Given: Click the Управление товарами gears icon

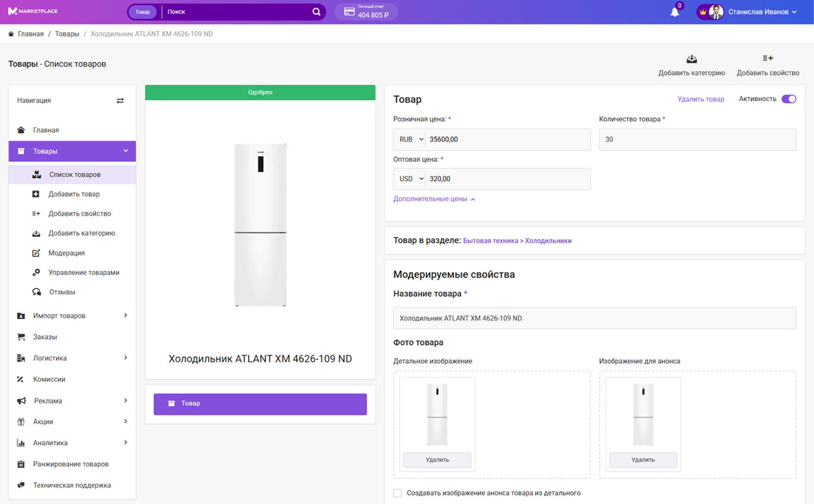Looking at the screenshot, I should (x=36, y=273).
